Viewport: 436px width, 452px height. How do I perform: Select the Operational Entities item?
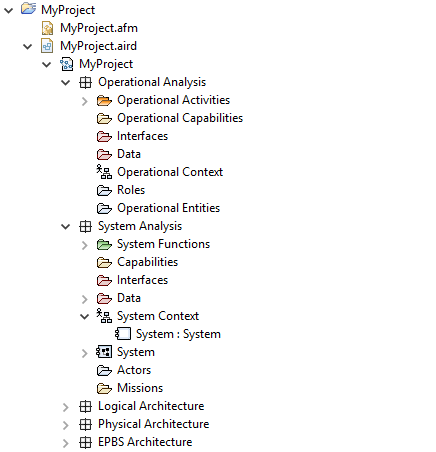click(x=158, y=208)
